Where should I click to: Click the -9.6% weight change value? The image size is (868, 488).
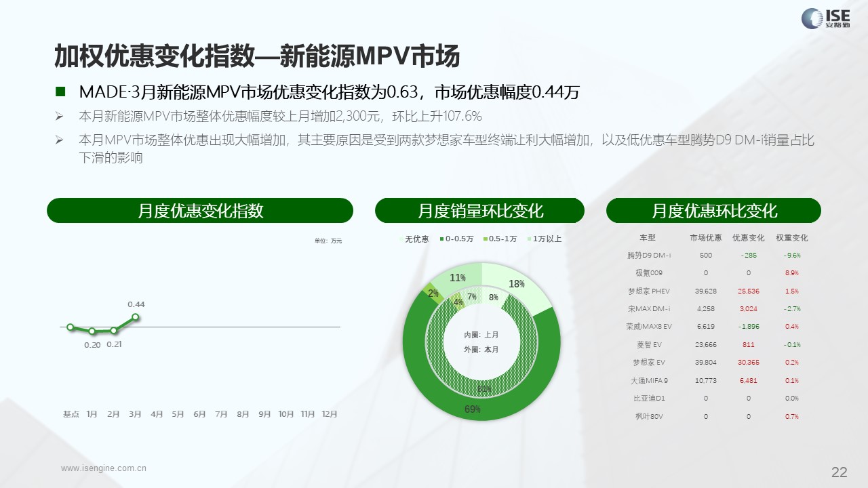791,256
